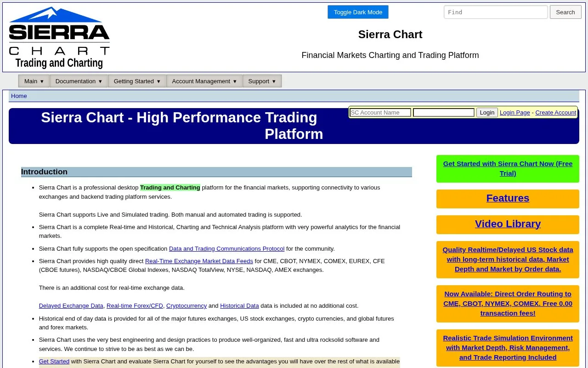Image resolution: width=588 pixels, height=368 pixels.
Task: Open the Delayed Exchange Data link
Action: coord(71,306)
